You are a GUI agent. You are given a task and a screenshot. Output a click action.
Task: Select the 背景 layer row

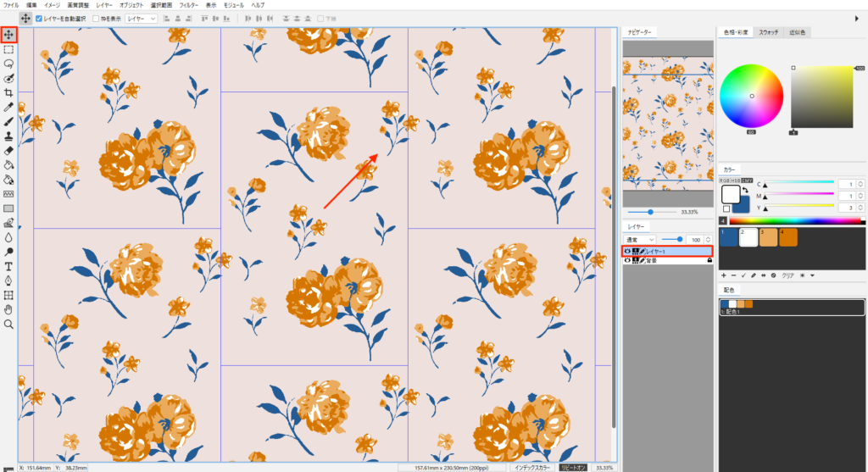pos(668,260)
